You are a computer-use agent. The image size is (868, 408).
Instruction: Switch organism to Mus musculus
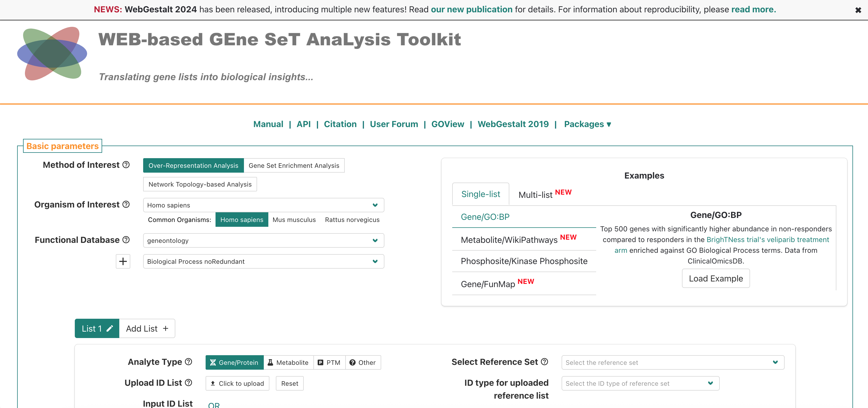pyautogui.click(x=294, y=219)
